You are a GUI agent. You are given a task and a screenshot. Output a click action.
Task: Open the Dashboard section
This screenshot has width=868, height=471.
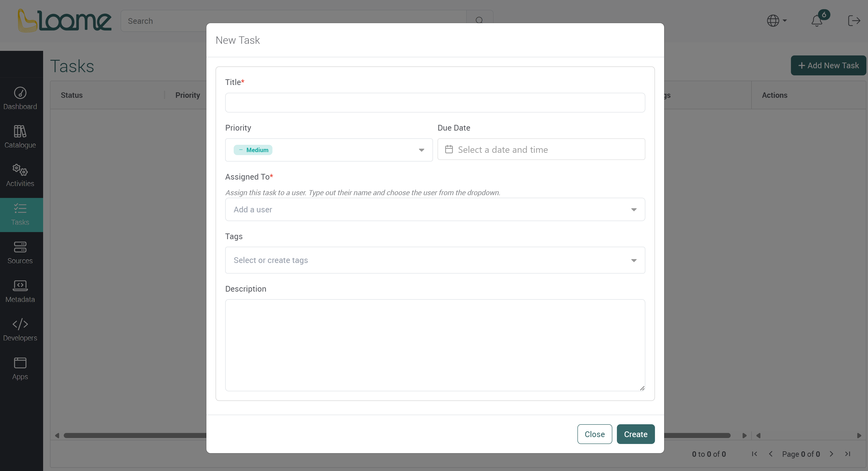20,98
